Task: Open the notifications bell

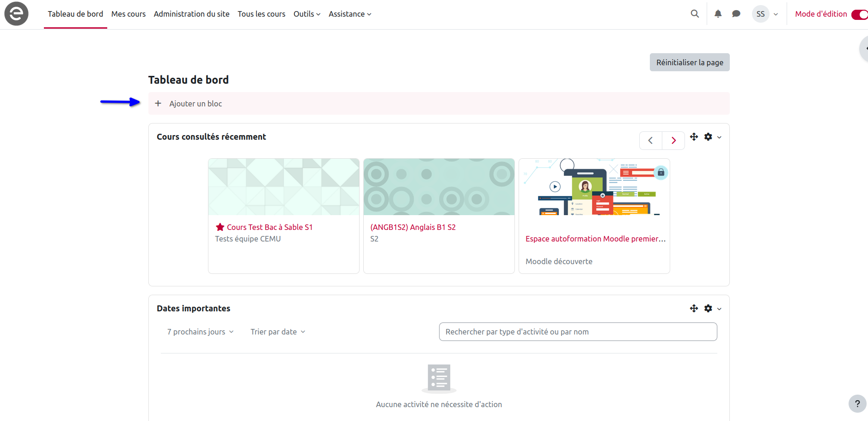Action: [718, 14]
